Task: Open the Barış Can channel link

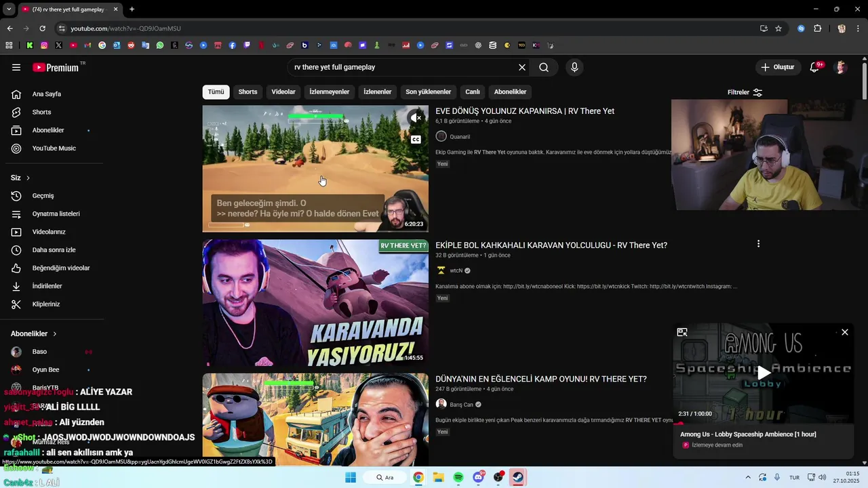Action: pos(462,405)
